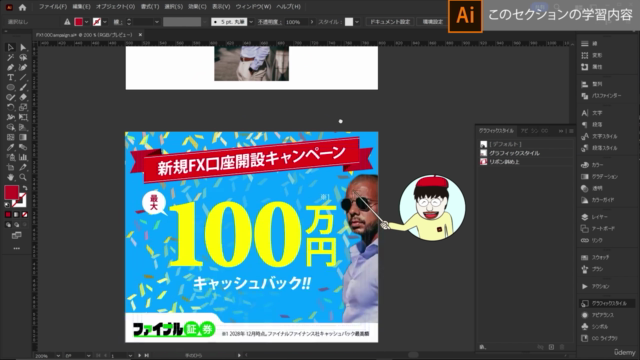Select the Gradient tool
This screenshot has height=360, width=640.
[x=23, y=137]
